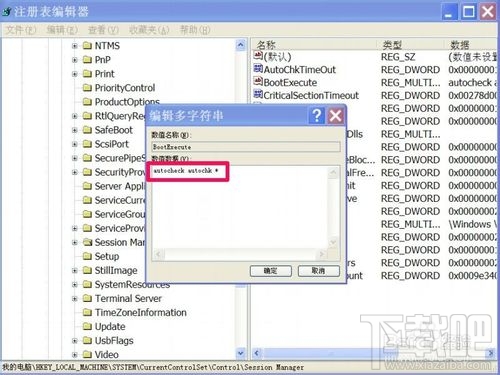The width and height of the screenshot is (500, 375).
Task: Click the ScsiPort folder icon
Action: 87,144
